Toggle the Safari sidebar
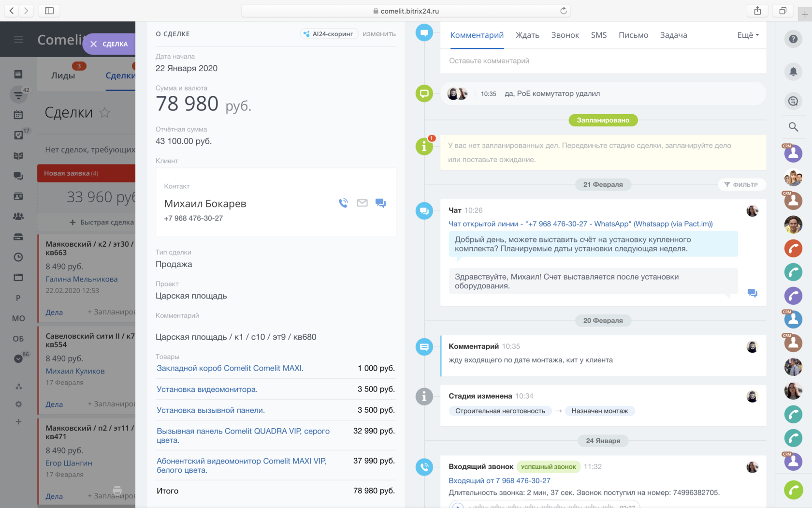Viewport: 812px width, 508px height. point(49,11)
